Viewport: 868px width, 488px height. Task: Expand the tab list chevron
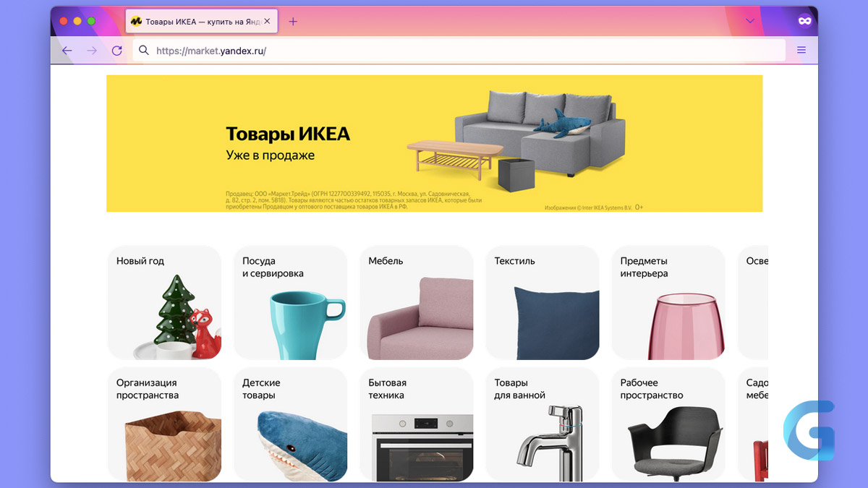pos(750,22)
